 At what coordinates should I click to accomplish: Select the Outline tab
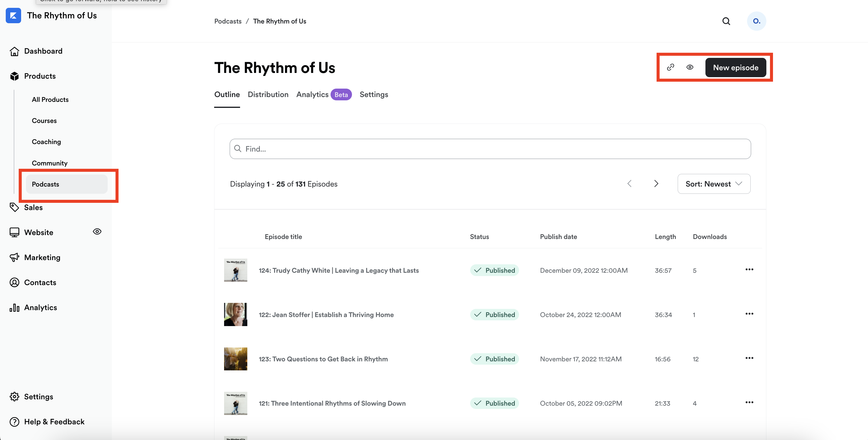[227, 95]
